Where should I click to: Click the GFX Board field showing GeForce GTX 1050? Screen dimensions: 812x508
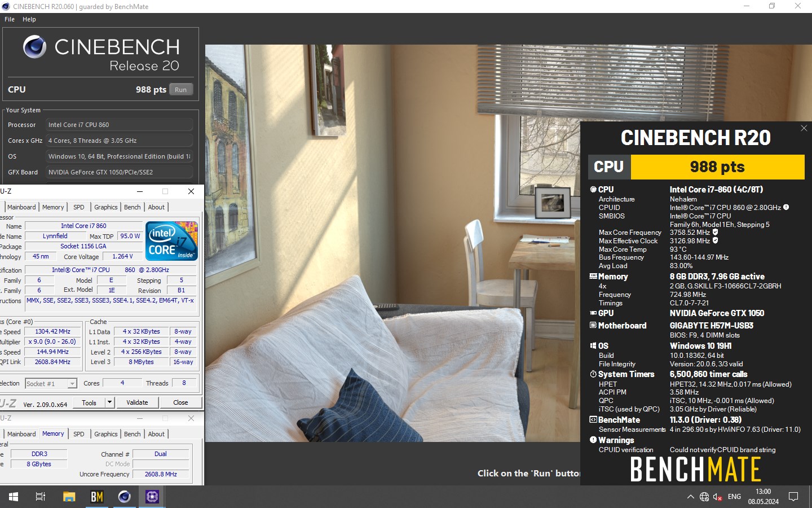120,172
